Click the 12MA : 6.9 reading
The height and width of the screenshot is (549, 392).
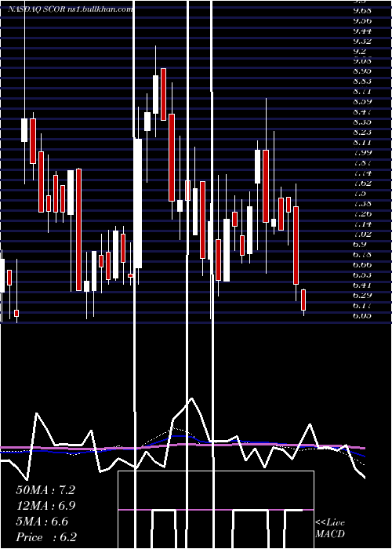[x=45, y=506]
